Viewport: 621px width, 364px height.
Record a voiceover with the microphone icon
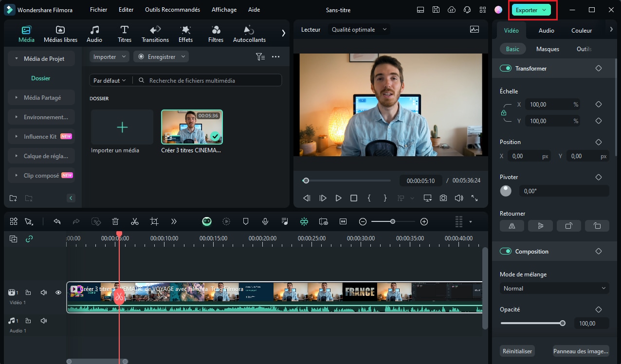pyautogui.click(x=265, y=221)
